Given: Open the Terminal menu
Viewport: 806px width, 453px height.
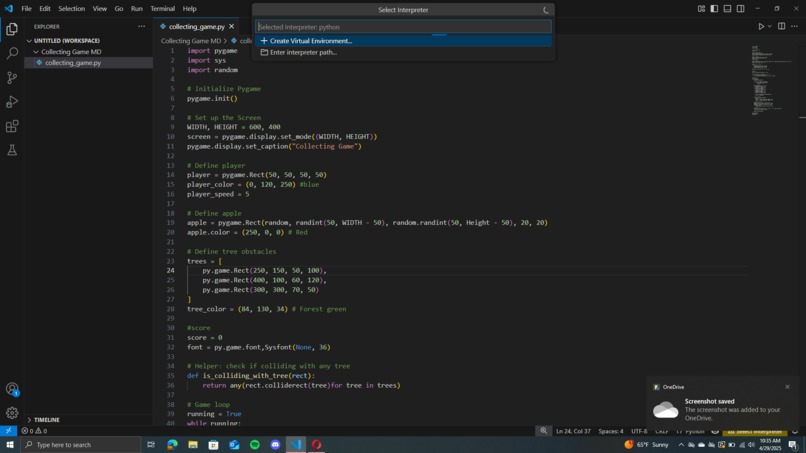Looking at the screenshot, I should point(162,9).
